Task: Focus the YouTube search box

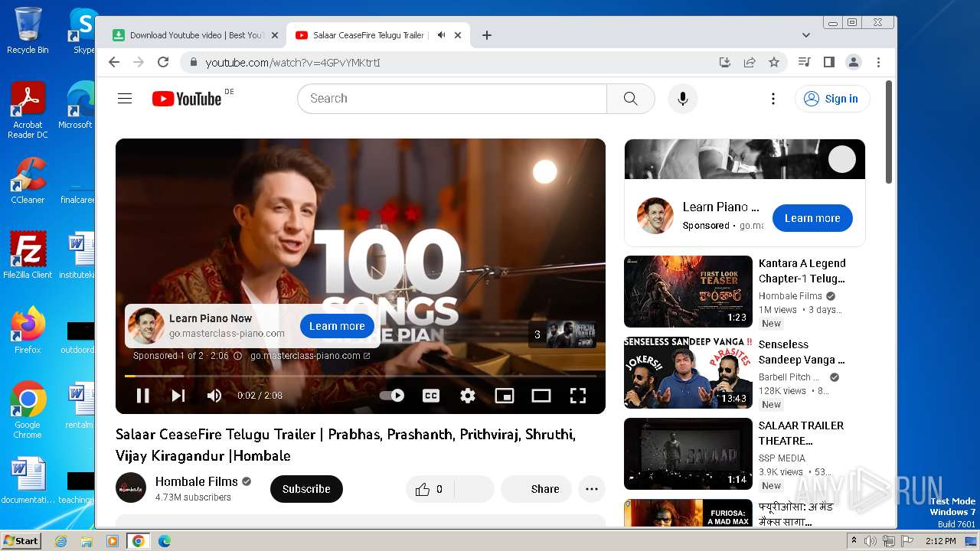Action: pyautogui.click(x=452, y=99)
